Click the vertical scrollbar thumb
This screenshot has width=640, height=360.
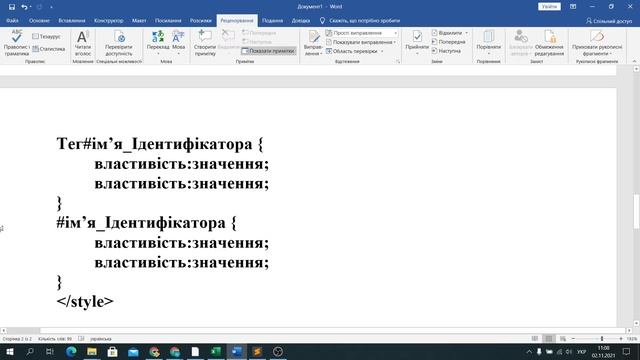point(636,211)
